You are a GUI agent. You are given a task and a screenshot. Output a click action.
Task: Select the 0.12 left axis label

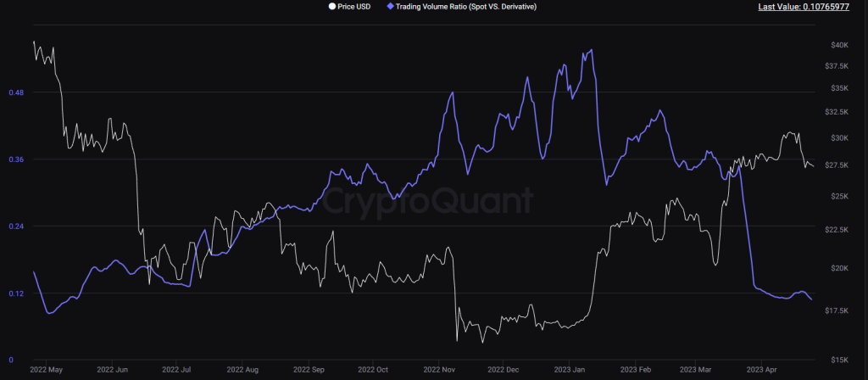pyautogui.click(x=14, y=293)
